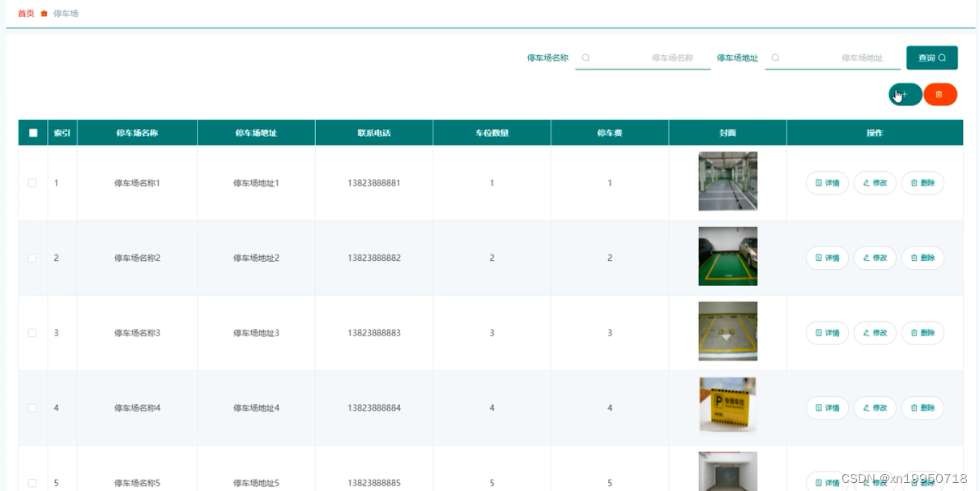The image size is (980, 491).
Task: Click 修改 for 停车场名称1
Action: tap(875, 183)
